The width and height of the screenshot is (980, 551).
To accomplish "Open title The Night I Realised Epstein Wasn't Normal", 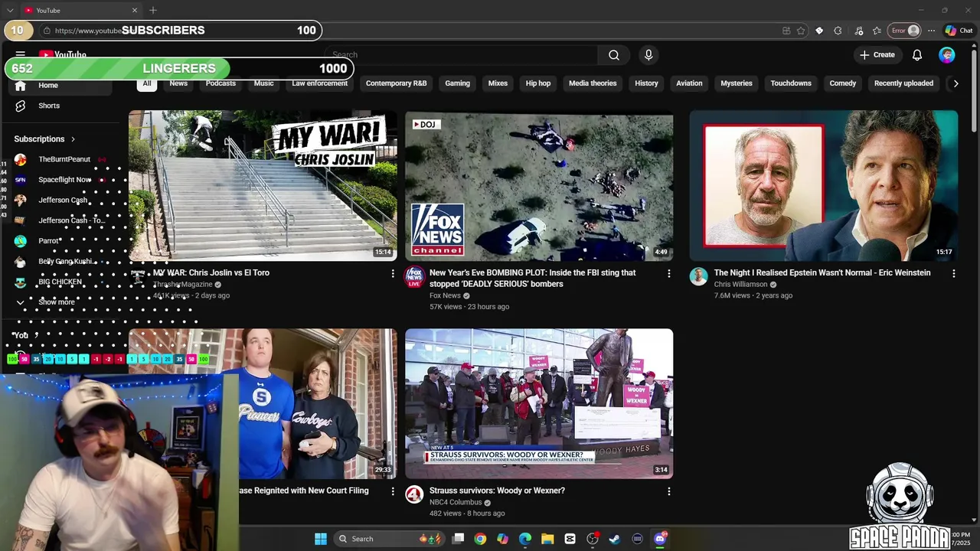I will point(822,272).
